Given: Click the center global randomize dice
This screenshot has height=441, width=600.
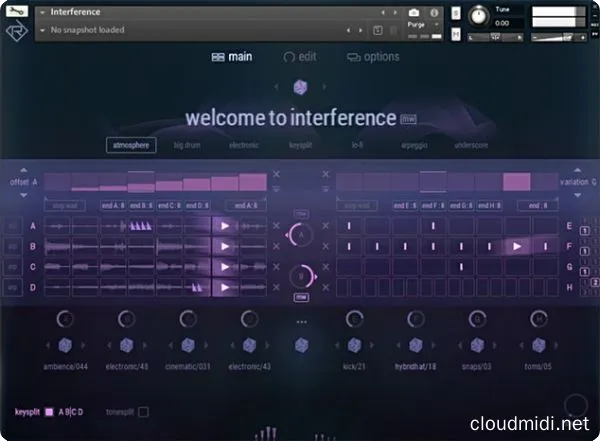Looking at the screenshot, I should pos(302,345).
